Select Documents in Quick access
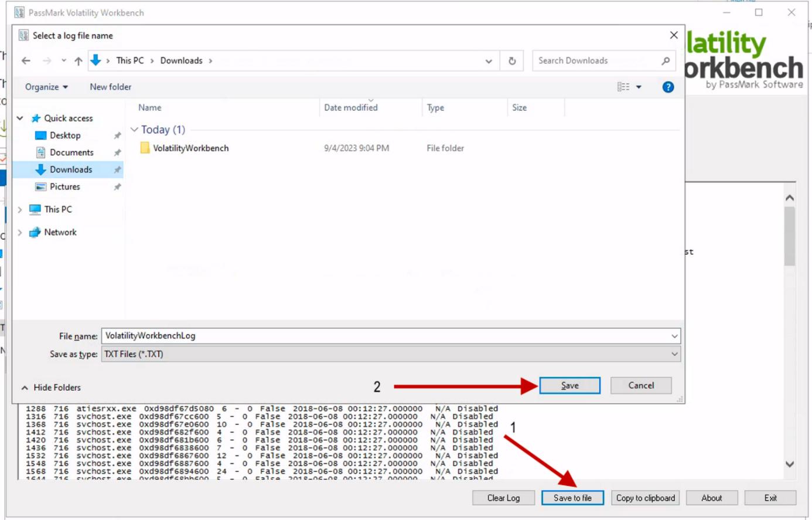The image size is (812, 520). pyautogui.click(x=71, y=152)
